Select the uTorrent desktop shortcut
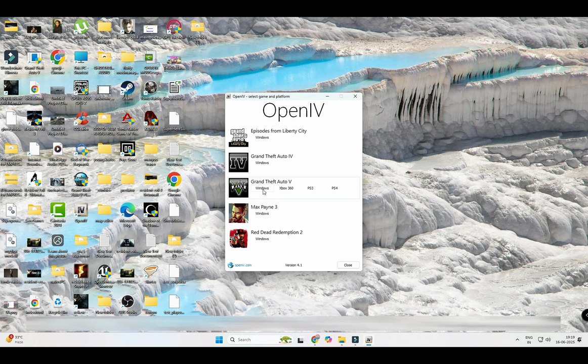588x364 pixels. [81, 29]
